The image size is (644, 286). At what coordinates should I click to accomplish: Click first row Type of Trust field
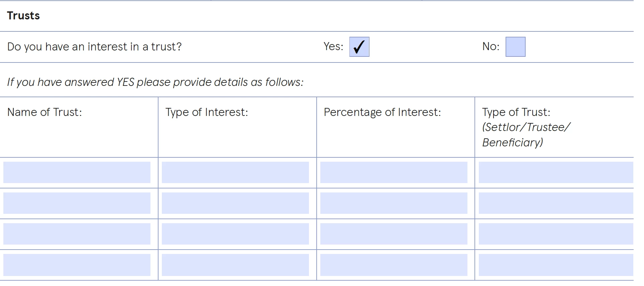[556, 172]
